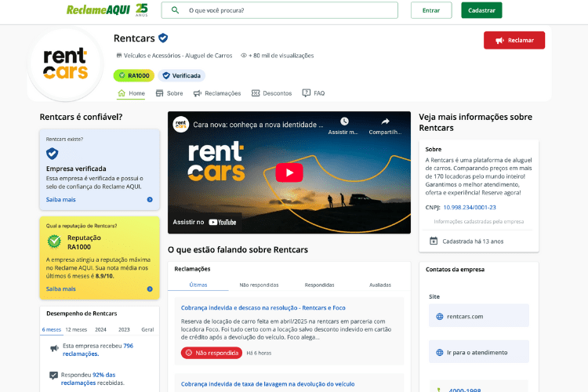
Task: Click the Verificada badge
Action: pyautogui.click(x=182, y=75)
